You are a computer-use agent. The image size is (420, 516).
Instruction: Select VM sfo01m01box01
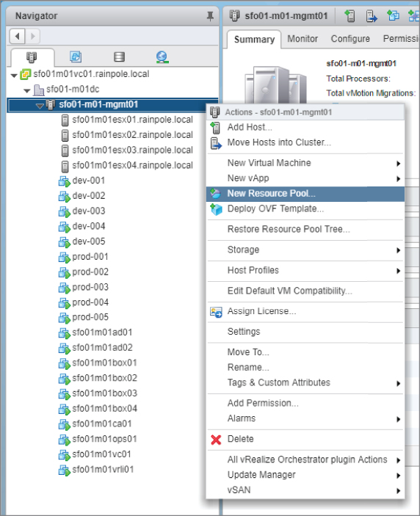click(x=104, y=363)
